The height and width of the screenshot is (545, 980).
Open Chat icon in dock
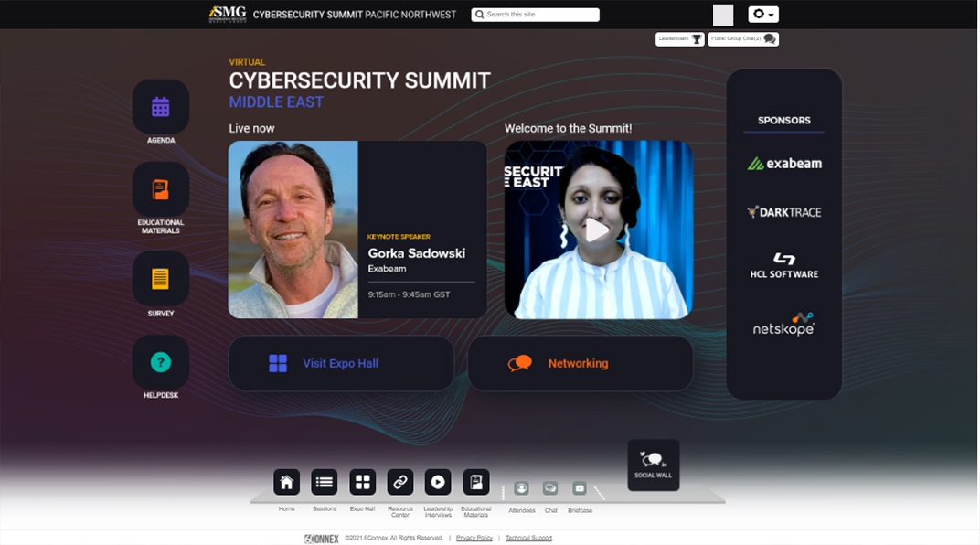pos(550,488)
